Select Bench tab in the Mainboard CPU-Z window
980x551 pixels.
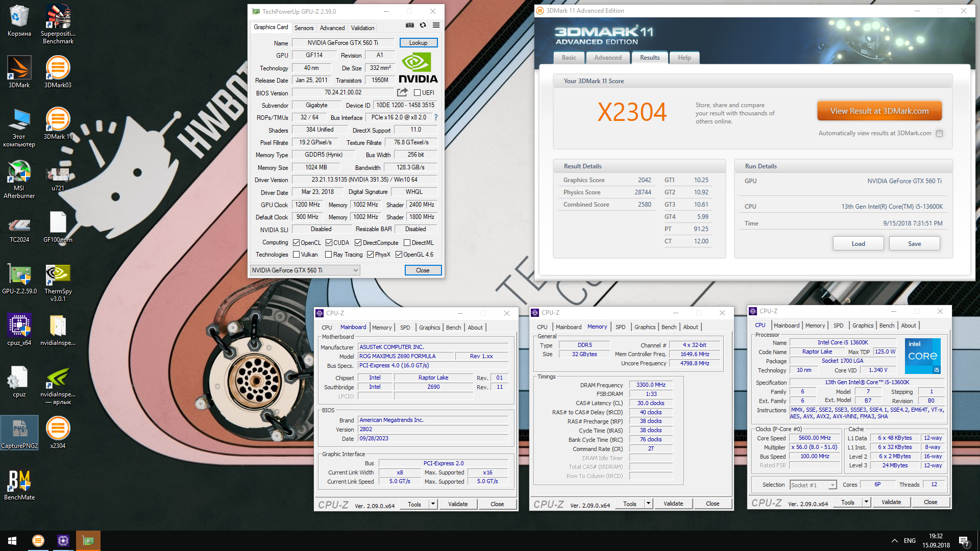click(453, 328)
